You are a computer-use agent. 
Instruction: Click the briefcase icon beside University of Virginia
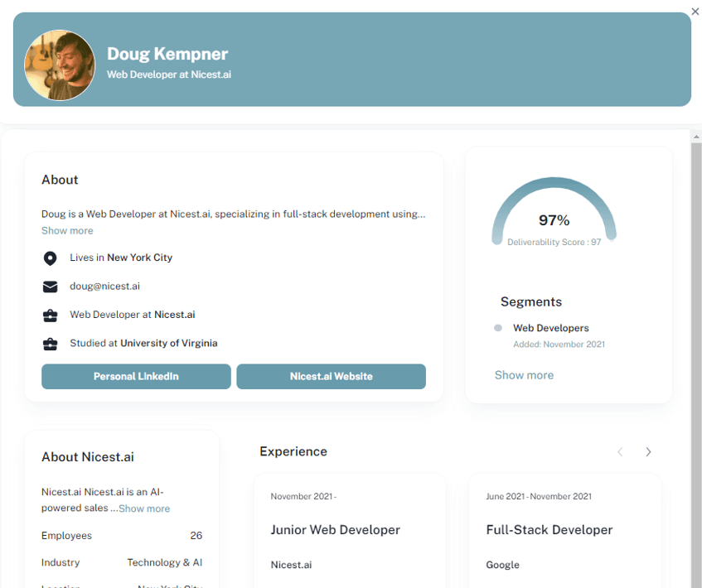[x=50, y=345]
